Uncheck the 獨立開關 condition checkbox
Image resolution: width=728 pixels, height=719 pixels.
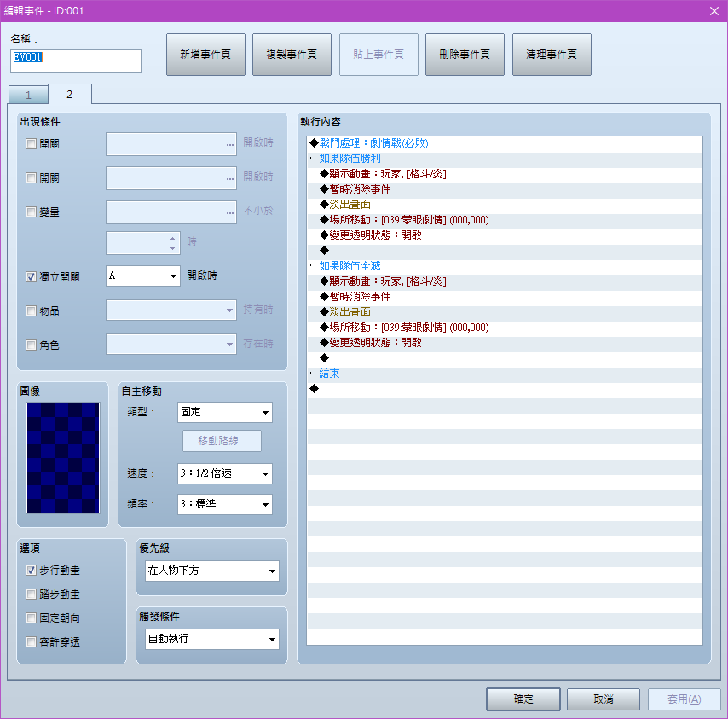click(x=31, y=277)
